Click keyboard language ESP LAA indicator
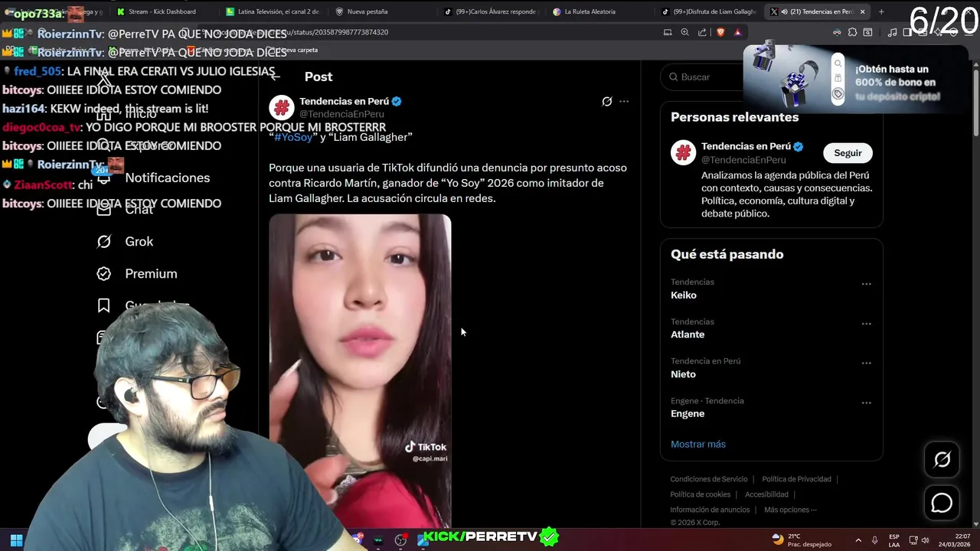This screenshot has height=551, width=980. pyautogui.click(x=894, y=540)
